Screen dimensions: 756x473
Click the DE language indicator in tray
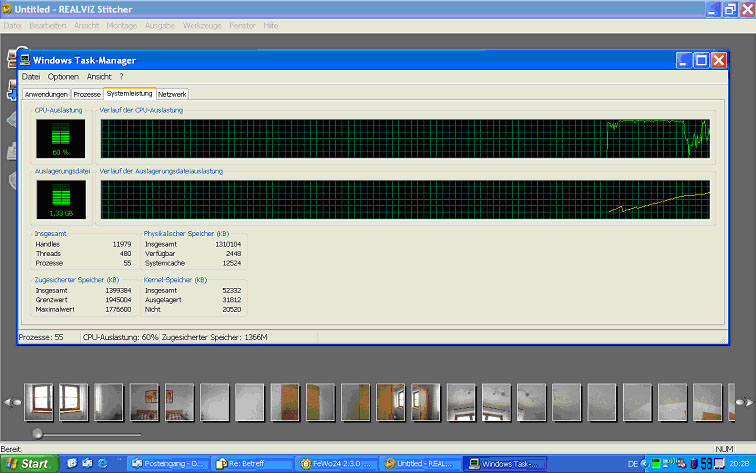(632, 464)
